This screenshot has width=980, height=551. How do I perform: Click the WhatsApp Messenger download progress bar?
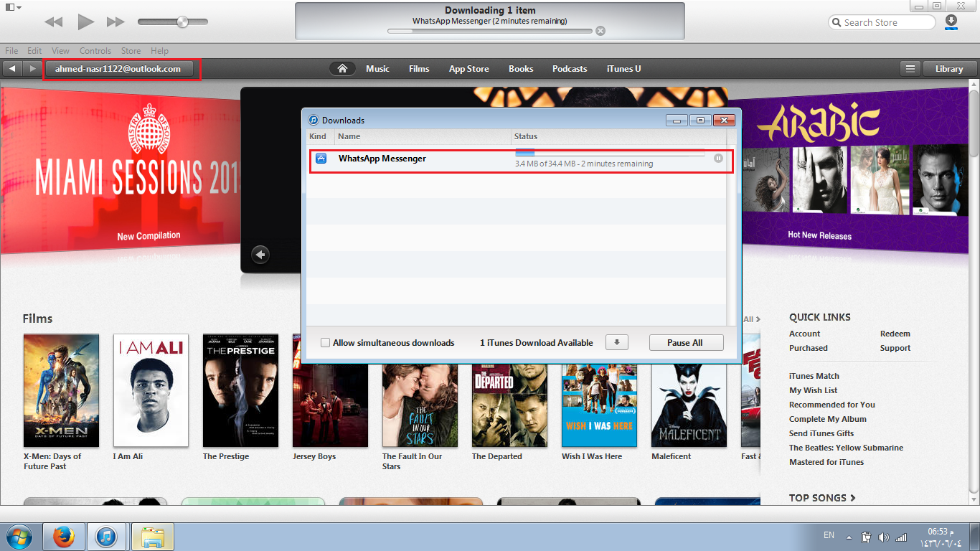click(610, 154)
